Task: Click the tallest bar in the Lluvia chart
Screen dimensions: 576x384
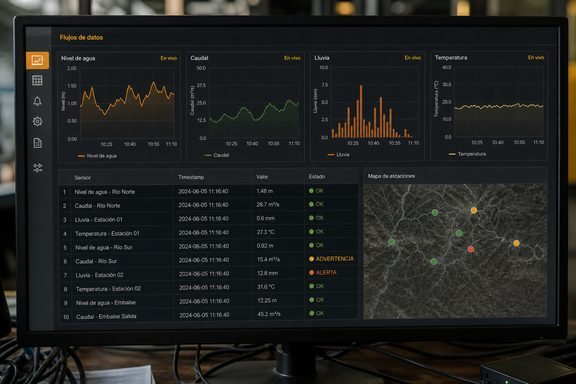Action: click(361, 112)
